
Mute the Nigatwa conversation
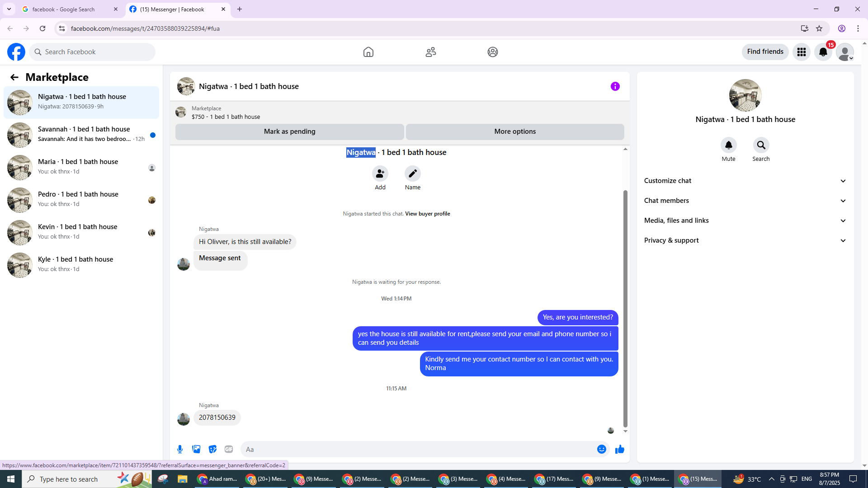[729, 145]
